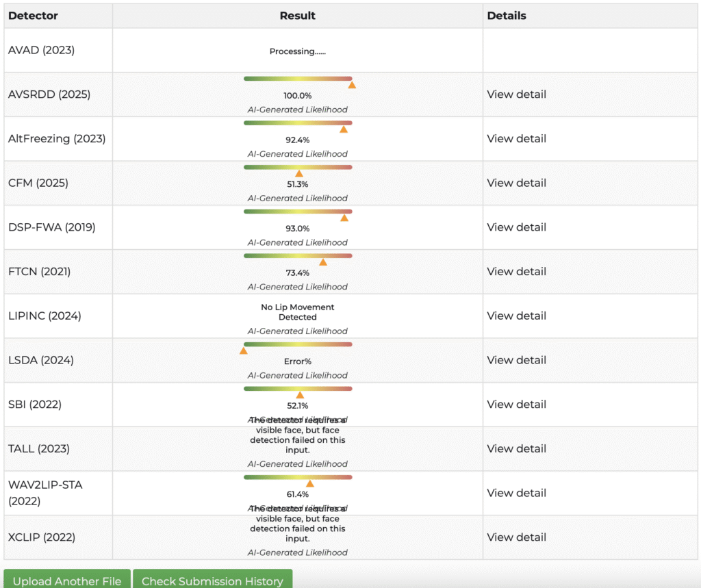Click the FTCN orange triangle marker

tap(323, 262)
